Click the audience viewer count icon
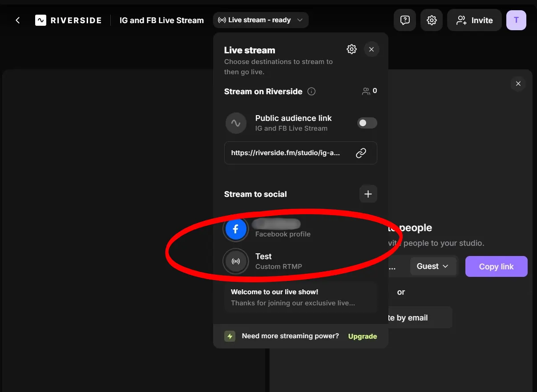 tap(366, 91)
